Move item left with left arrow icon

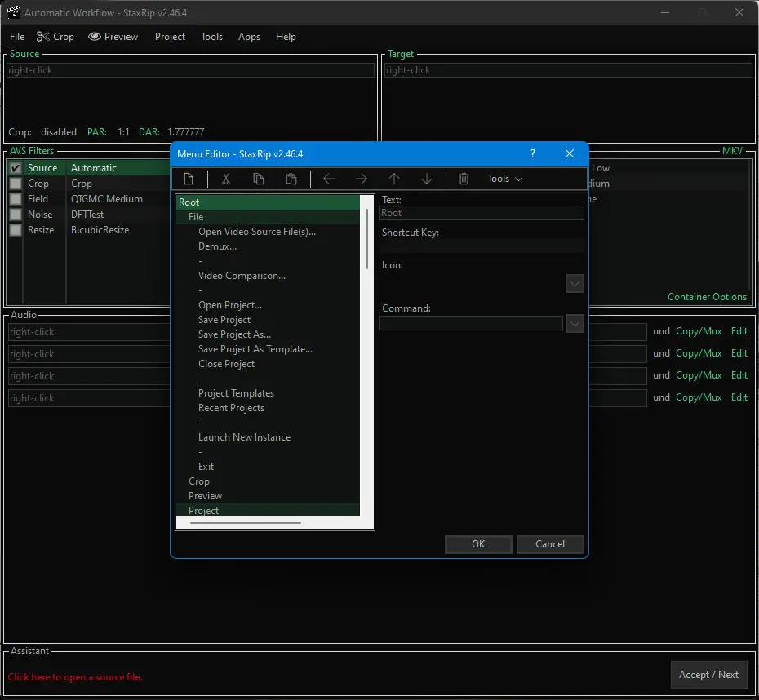point(329,179)
